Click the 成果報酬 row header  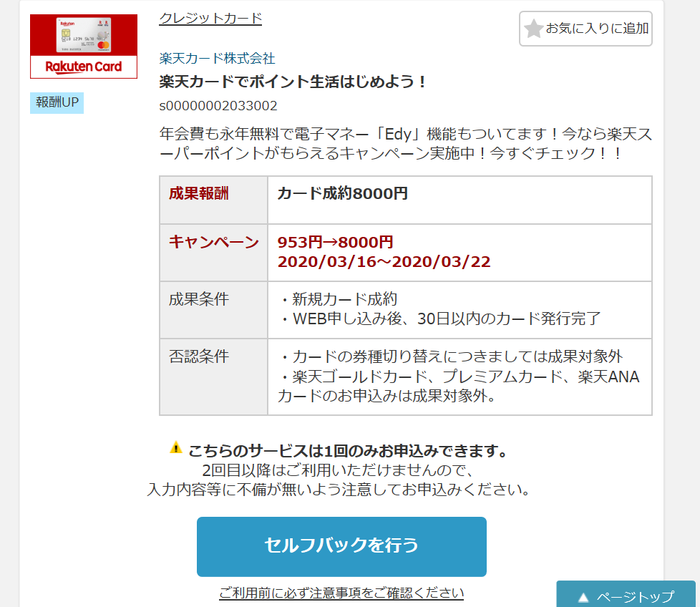[x=213, y=200]
